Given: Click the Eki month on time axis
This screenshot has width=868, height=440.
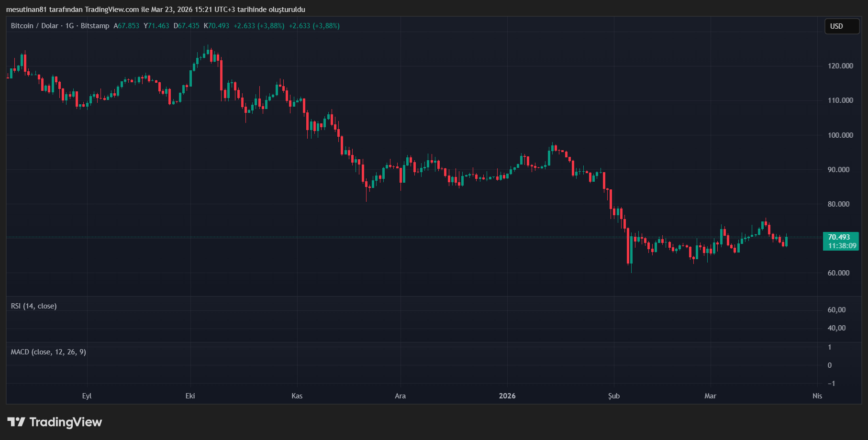Looking at the screenshot, I should click(x=190, y=396).
